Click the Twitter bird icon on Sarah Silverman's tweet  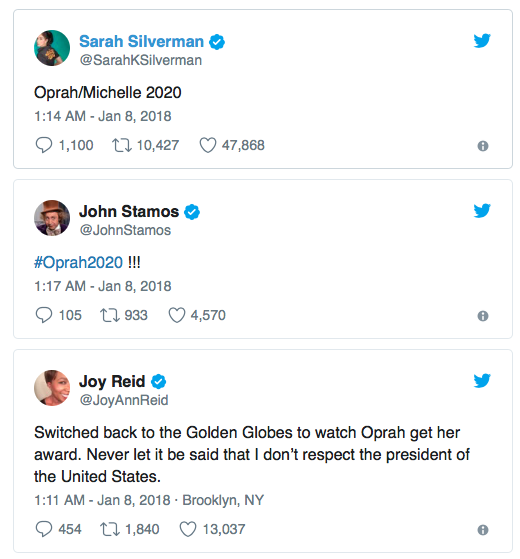click(x=482, y=40)
